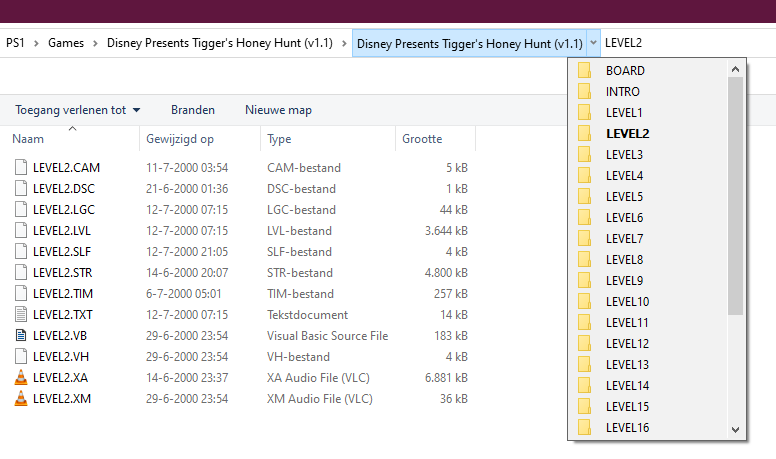Select the LEVEL2.LVL file name
The width and height of the screenshot is (776, 459).
tap(62, 231)
